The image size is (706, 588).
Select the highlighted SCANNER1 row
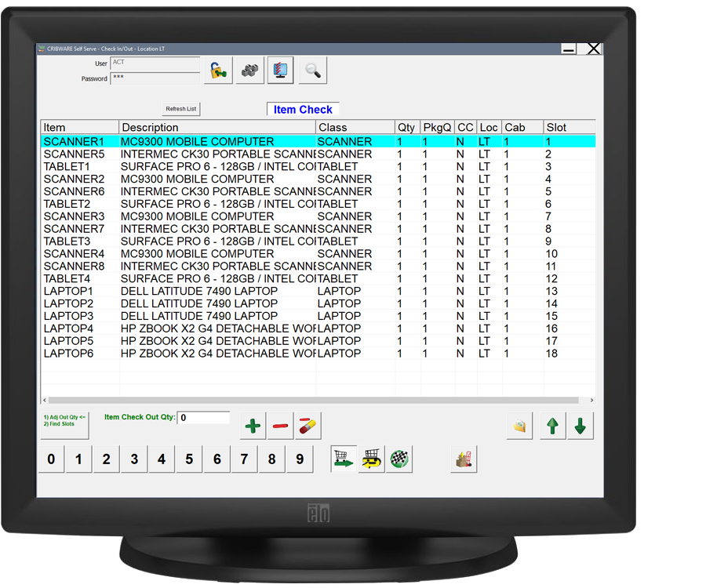coord(318,142)
